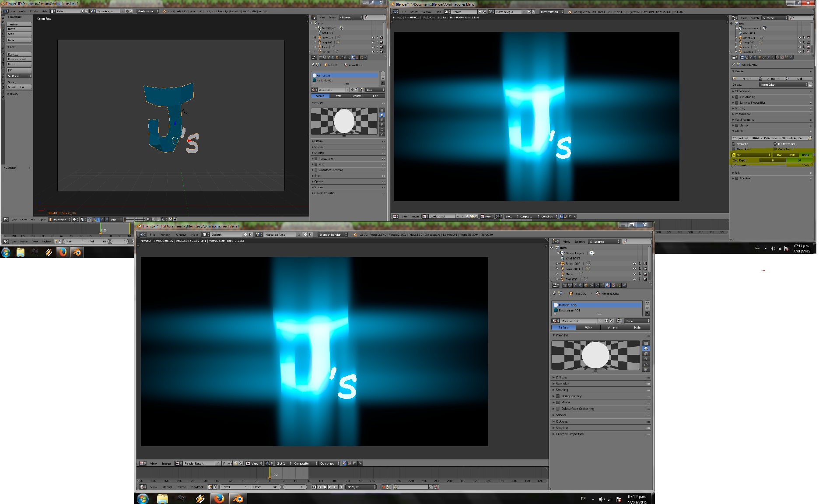Image resolution: width=840 pixels, height=504 pixels.
Task: Click the record keyframe button in timeline
Action: pos(383,487)
